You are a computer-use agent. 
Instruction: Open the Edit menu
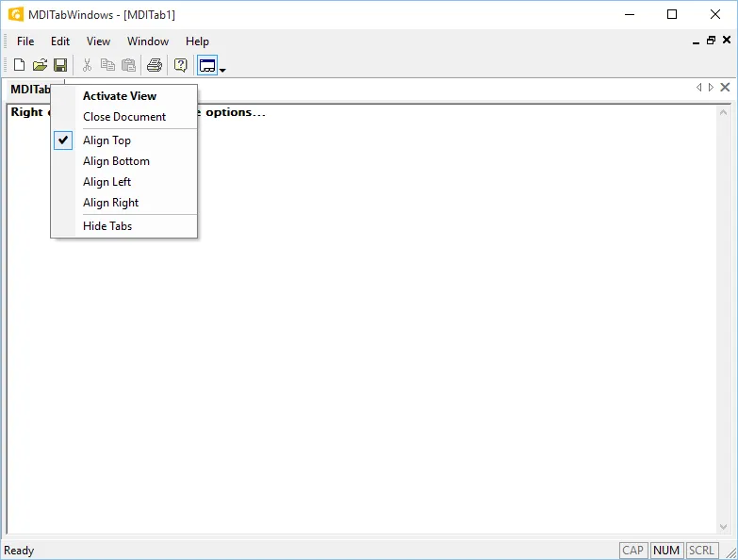point(60,41)
